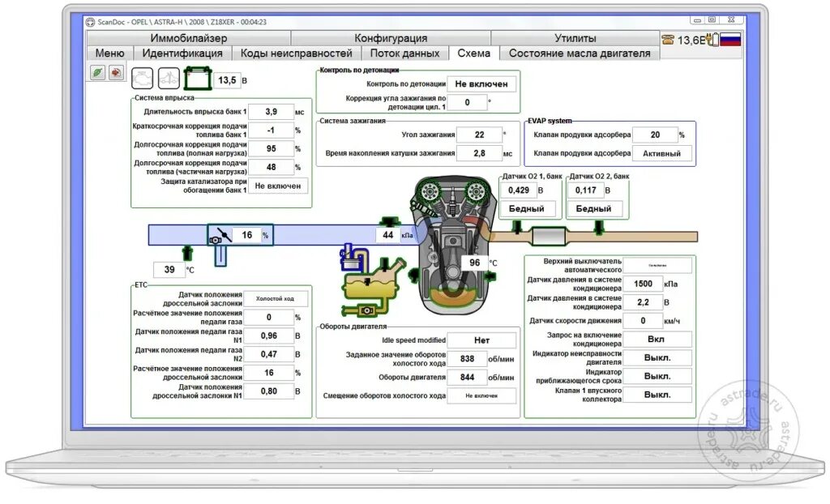
Task: Click the throttle sensor N1 voltage 0,80
Action: 269,391
